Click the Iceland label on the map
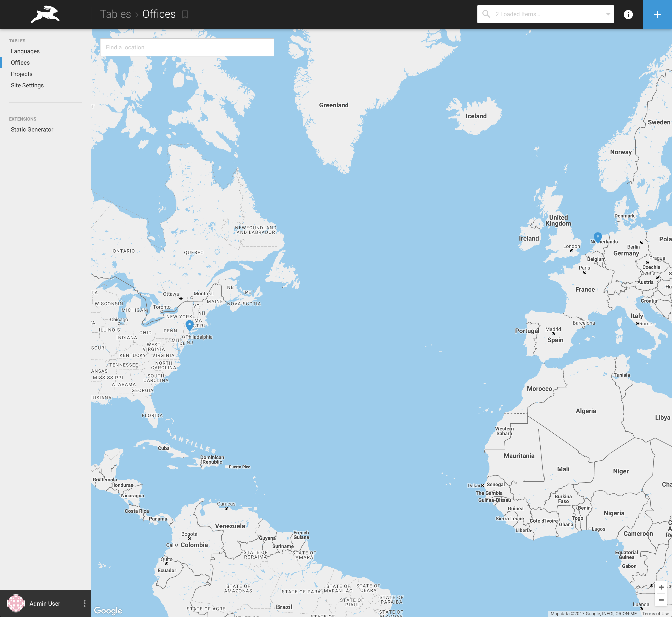Image resolution: width=672 pixels, height=617 pixels. click(x=476, y=116)
